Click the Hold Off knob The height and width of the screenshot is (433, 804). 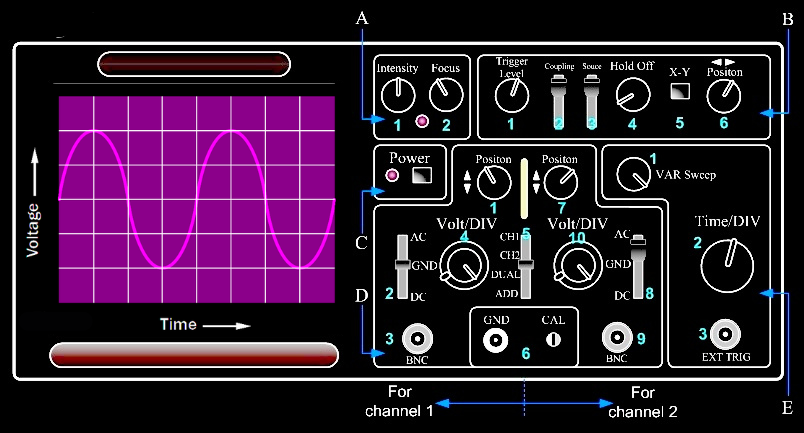(x=631, y=96)
